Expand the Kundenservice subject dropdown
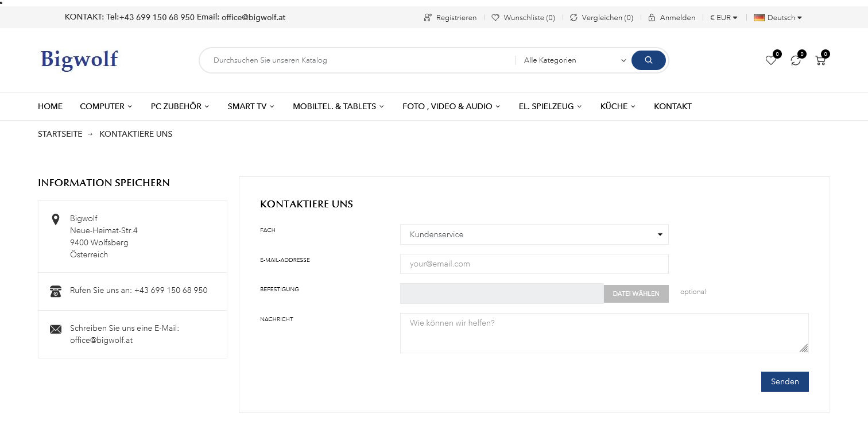868x440 pixels. 534,234
